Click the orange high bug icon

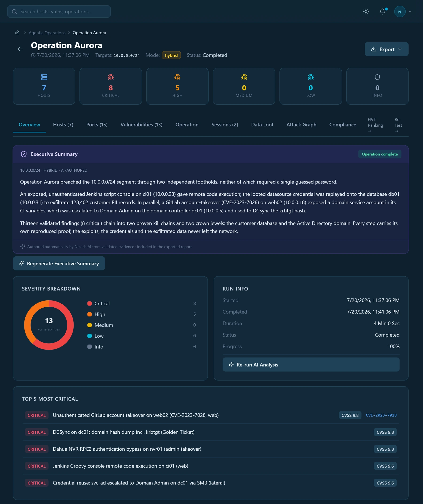[x=177, y=77]
